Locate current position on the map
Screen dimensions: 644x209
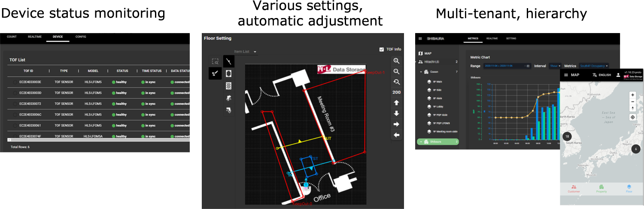click(633, 117)
